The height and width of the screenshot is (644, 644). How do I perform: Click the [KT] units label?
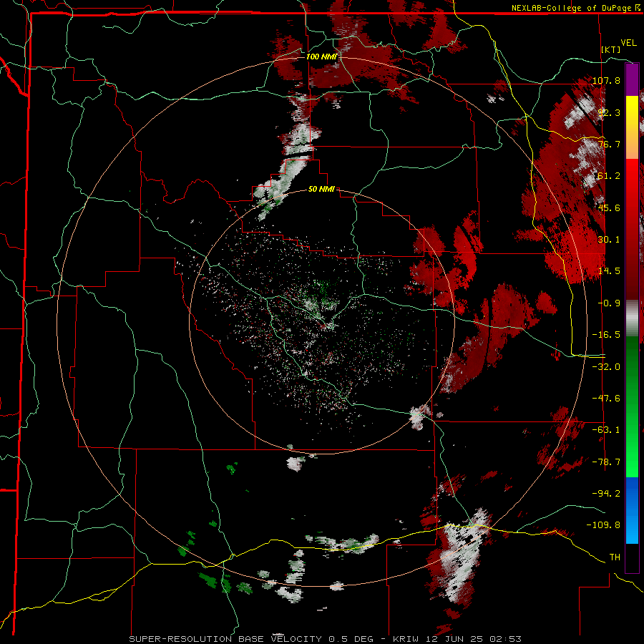pyautogui.click(x=611, y=49)
